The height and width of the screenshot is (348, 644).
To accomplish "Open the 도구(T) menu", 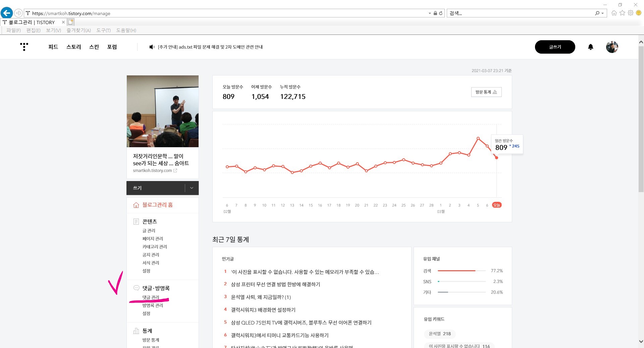I will pos(103,30).
